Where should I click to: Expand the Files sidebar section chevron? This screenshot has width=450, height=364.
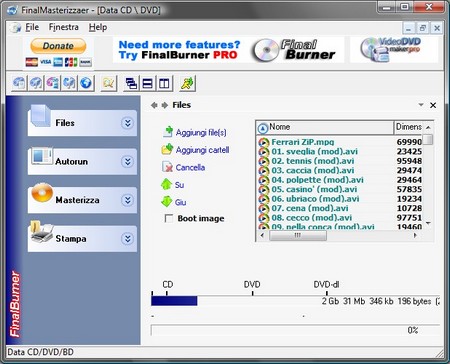pos(127,123)
